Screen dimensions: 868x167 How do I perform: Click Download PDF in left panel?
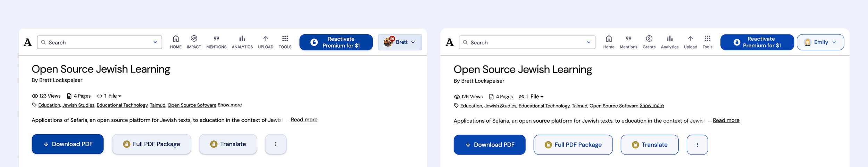pos(68,144)
